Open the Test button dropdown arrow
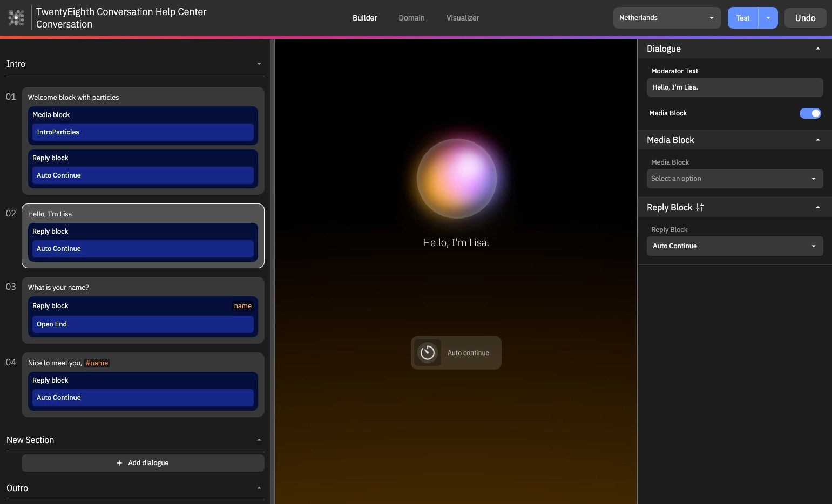 pos(768,18)
